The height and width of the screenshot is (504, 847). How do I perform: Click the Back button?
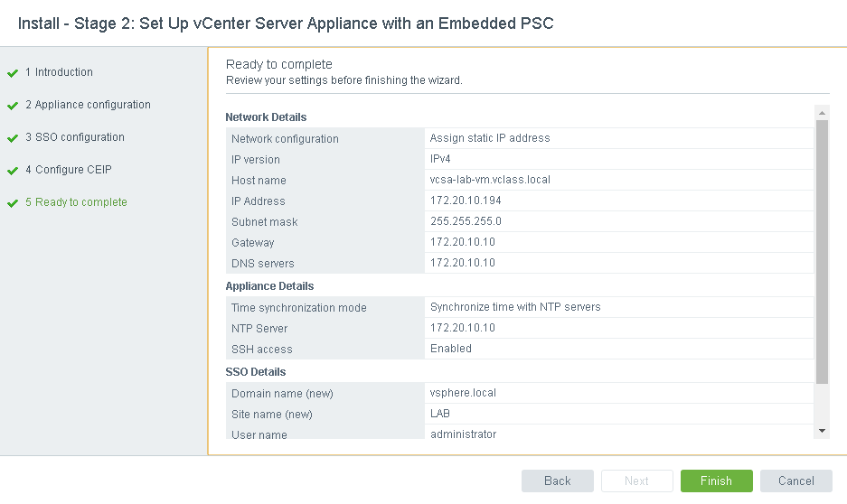pyautogui.click(x=557, y=481)
